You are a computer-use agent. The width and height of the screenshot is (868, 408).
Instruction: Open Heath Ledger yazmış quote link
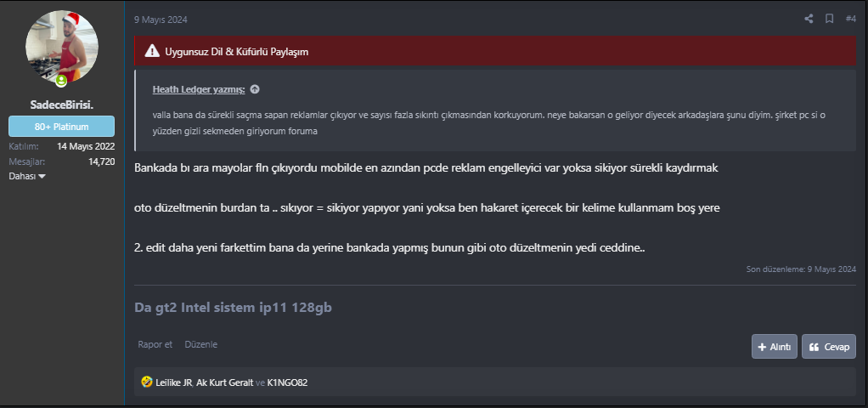[199, 89]
